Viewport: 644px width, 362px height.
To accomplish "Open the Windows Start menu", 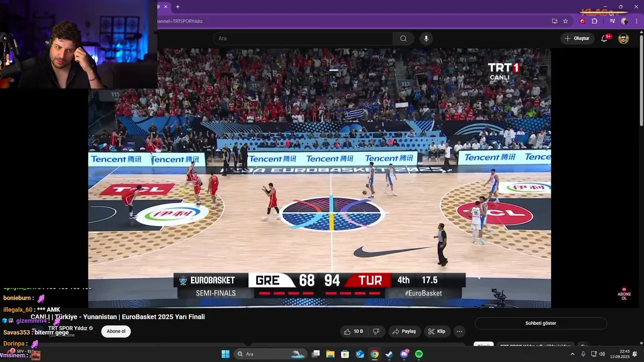I will click(225, 354).
